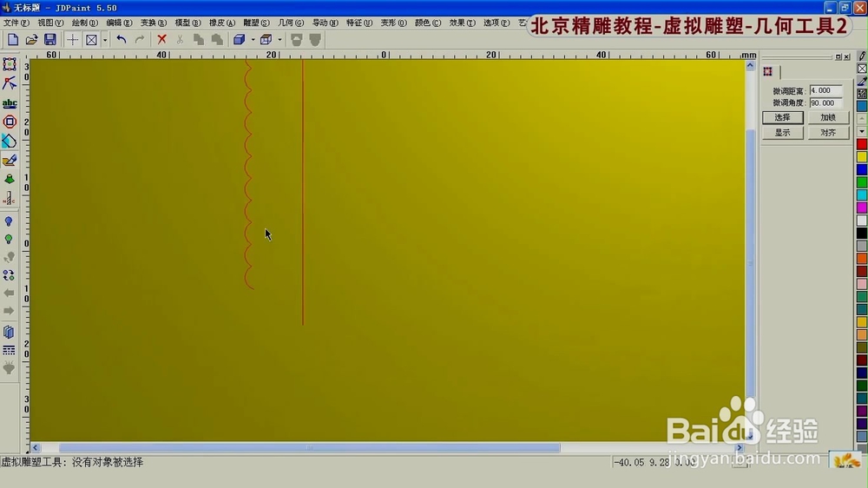This screenshot has height=488, width=868.
Task: Click the rotating-dots swap icon in left toolbar
Action: [x=9, y=275]
